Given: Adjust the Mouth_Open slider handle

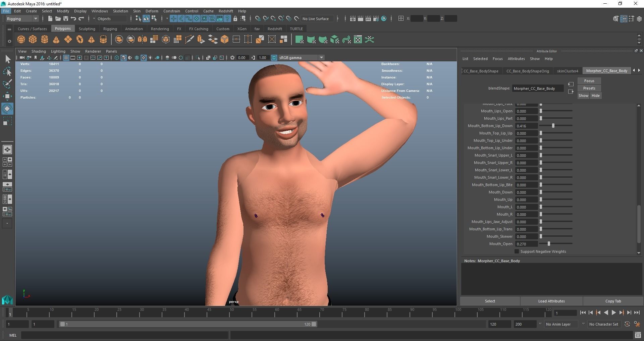Looking at the screenshot, I should [549, 244].
